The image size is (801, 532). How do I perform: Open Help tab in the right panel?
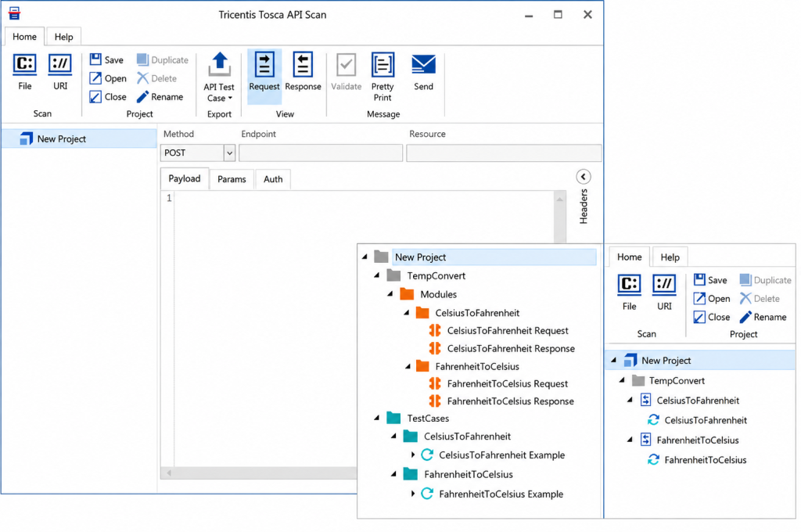pyautogui.click(x=670, y=257)
